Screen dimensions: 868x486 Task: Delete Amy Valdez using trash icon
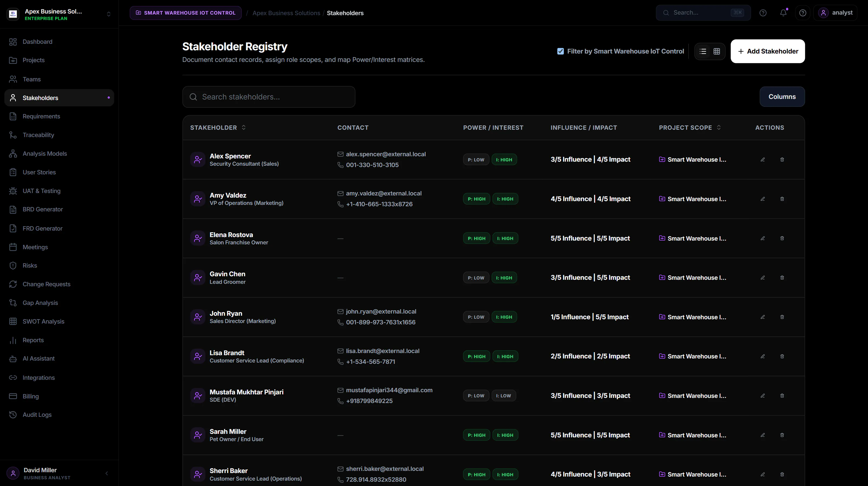[782, 199]
